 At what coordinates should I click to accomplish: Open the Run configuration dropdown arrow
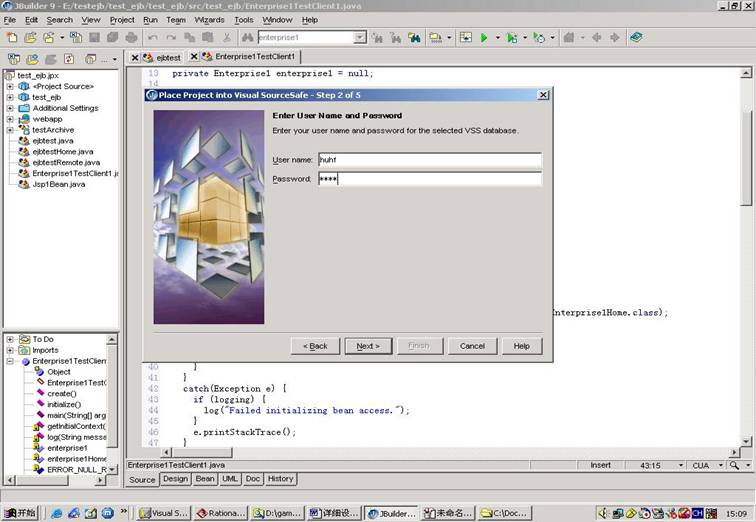498,38
